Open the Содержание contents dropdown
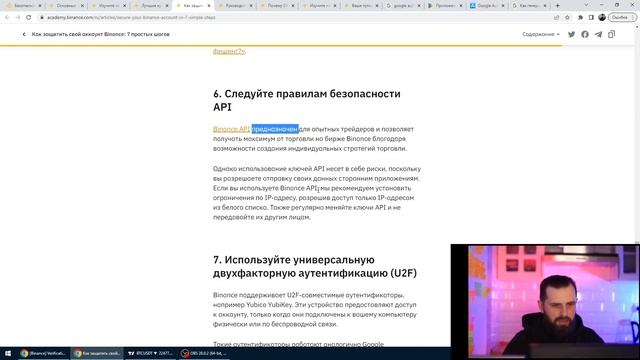 541,34
